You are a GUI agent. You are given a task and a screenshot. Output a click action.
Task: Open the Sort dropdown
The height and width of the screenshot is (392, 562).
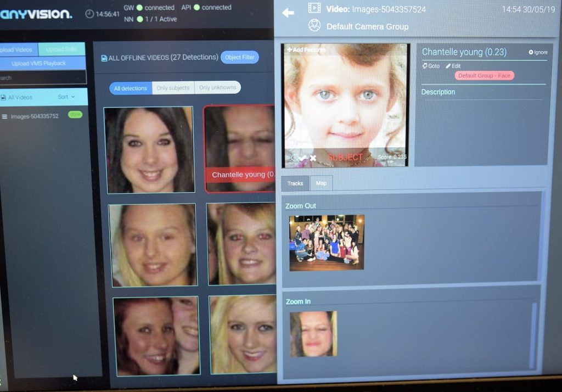click(x=66, y=97)
